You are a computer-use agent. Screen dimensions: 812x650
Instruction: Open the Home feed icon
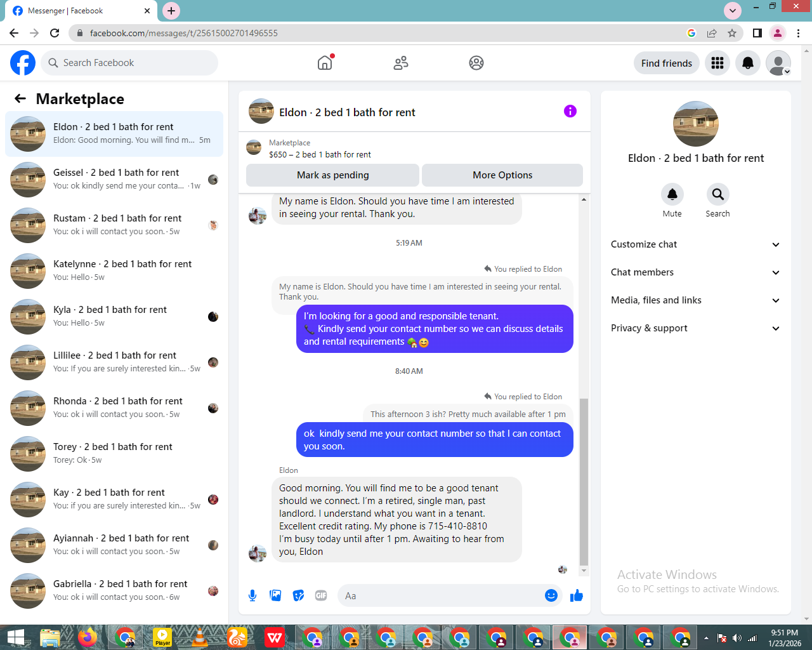pyautogui.click(x=325, y=63)
